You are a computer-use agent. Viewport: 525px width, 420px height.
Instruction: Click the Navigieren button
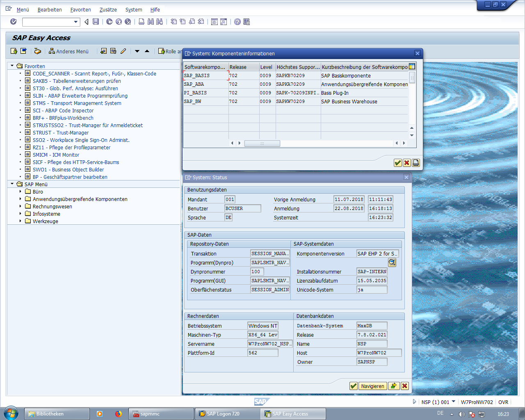click(372, 386)
